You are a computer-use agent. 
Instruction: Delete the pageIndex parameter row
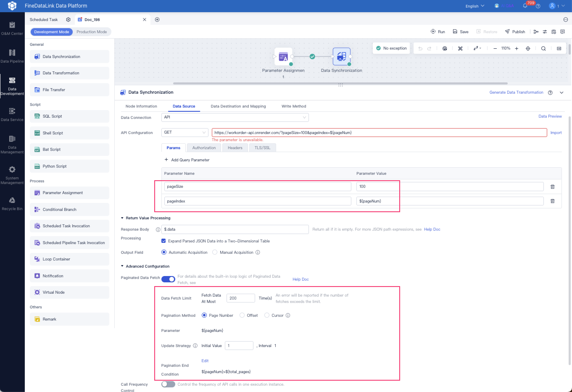[x=552, y=201]
